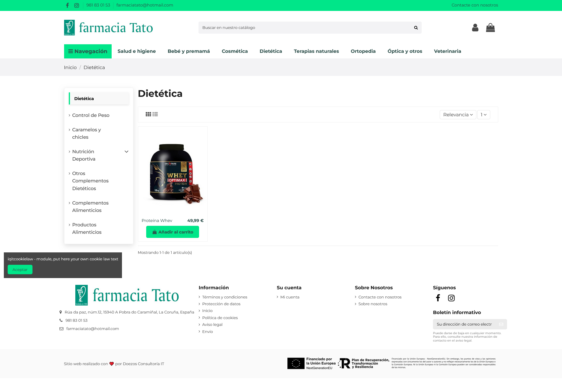Switch to grid view layout
Image resolution: width=562 pixels, height=392 pixels.
pos(148,114)
